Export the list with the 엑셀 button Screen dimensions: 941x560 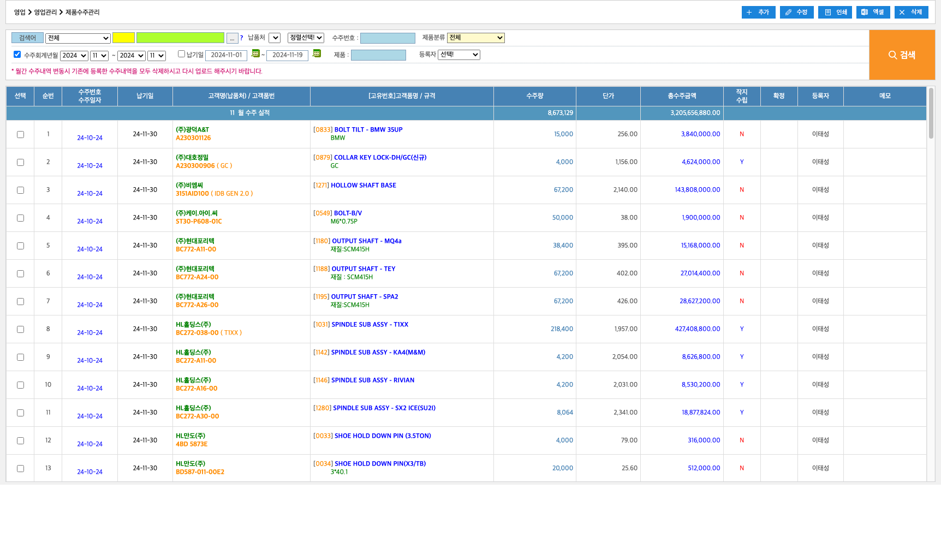tap(873, 12)
